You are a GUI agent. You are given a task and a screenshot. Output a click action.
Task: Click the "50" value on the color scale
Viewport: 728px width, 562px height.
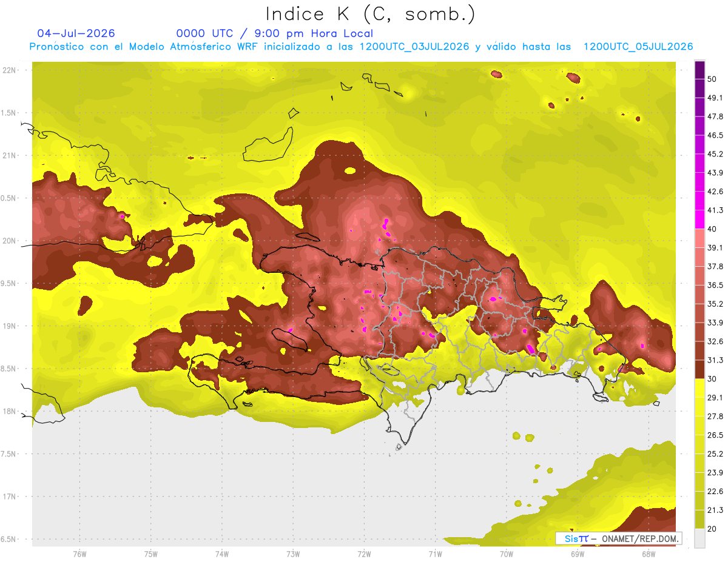click(712, 79)
